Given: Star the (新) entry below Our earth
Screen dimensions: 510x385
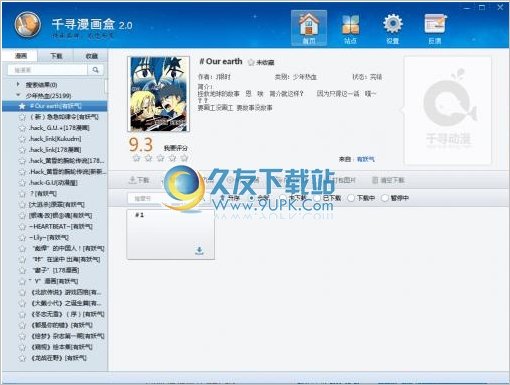Looking at the screenshot, I should pos(22,117).
